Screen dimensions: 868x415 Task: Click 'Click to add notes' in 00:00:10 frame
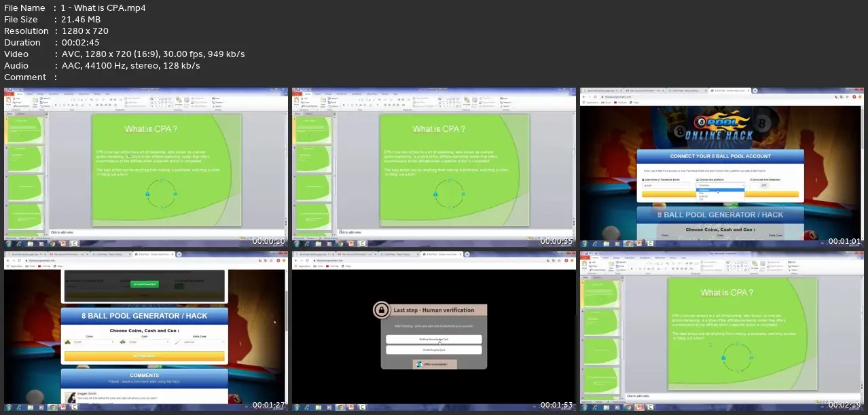62,232
